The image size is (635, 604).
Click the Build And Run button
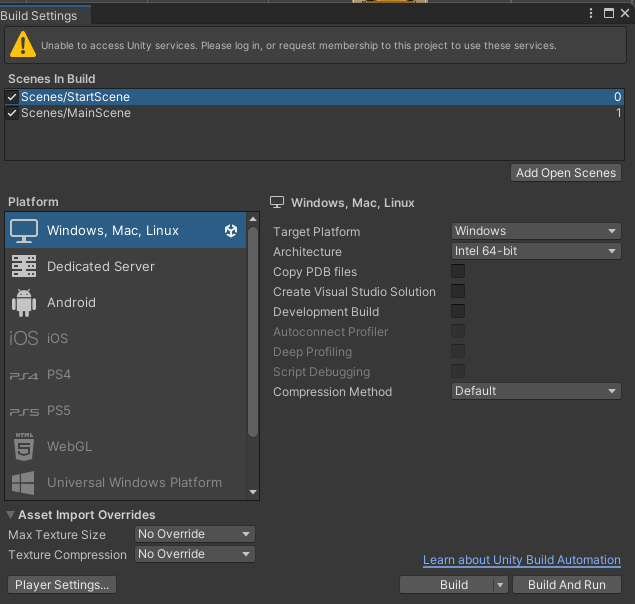click(567, 585)
